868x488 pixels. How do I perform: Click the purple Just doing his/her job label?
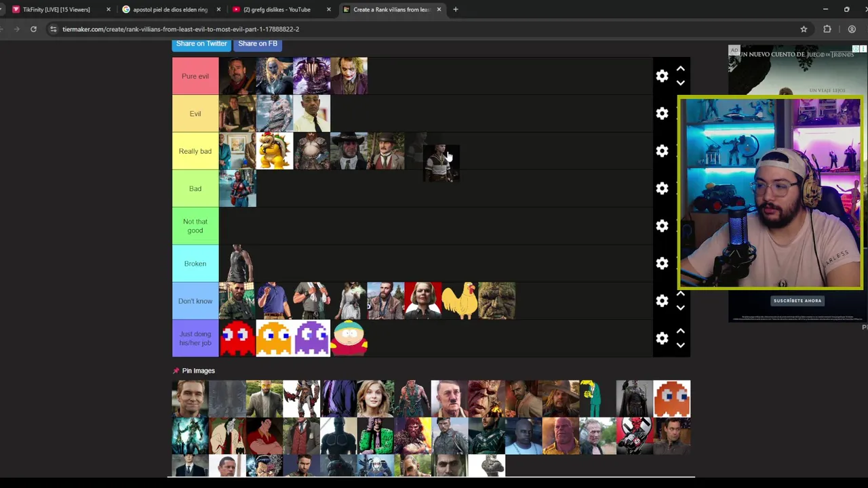195,338
